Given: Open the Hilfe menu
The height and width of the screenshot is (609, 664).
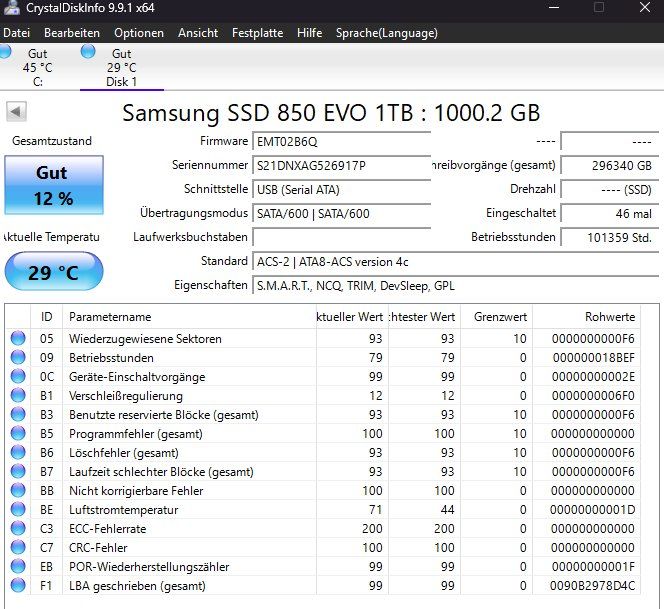Looking at the screenshot, I should coord(310,33).
